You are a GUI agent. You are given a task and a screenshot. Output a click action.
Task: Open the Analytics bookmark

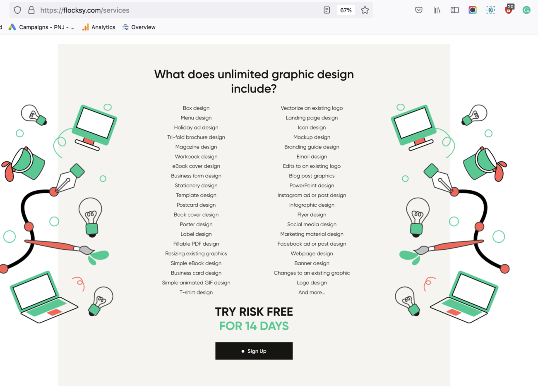click(99, 27)
